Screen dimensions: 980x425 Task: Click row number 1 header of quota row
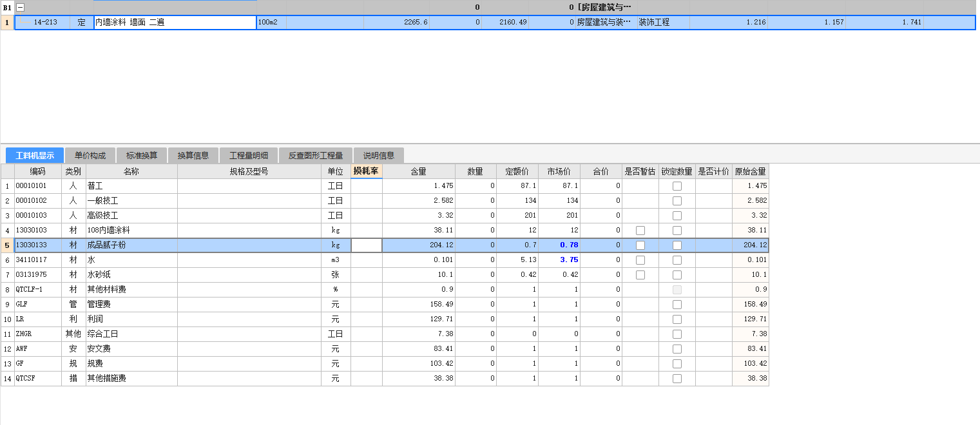[x=7, y=23]
